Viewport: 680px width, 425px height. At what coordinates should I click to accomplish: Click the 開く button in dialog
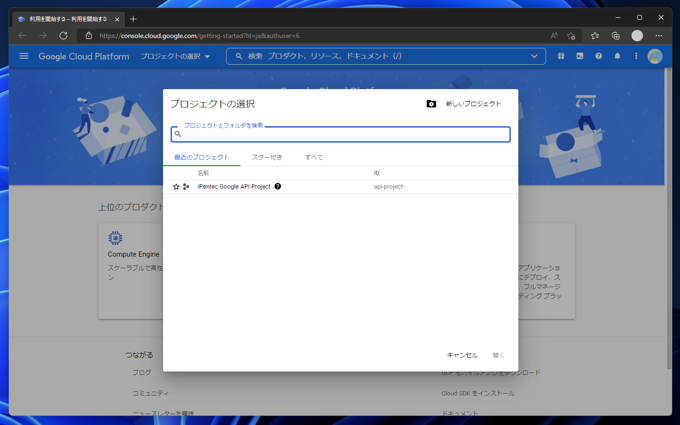coord(499,355)
